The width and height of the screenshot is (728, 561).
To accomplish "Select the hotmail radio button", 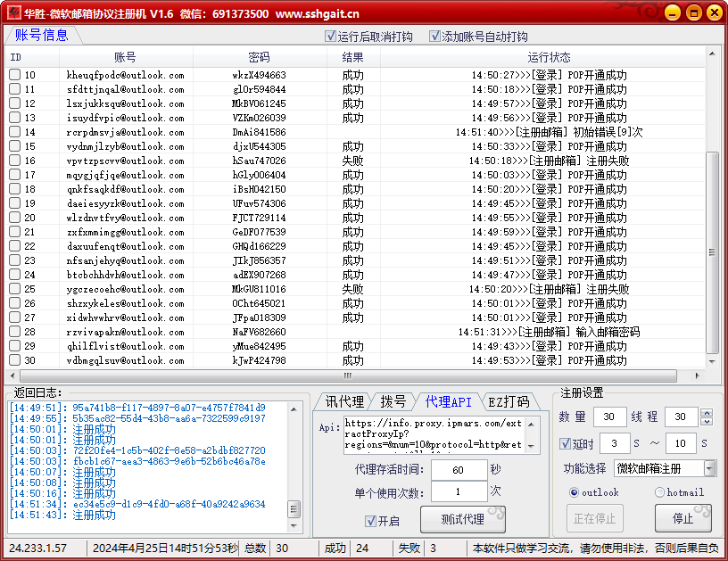I will coord(659,492).
